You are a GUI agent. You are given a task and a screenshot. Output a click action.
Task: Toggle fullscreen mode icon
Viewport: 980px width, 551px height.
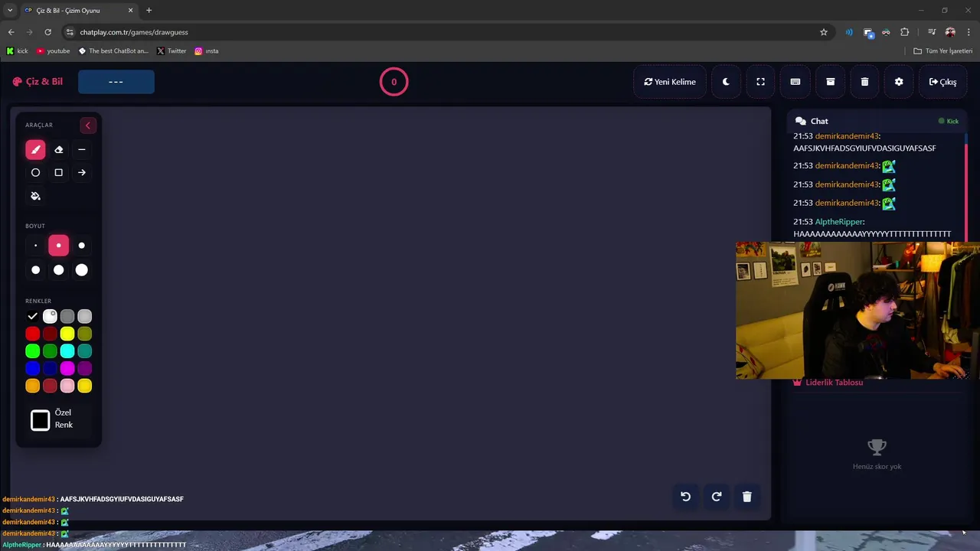coord(760,82)
